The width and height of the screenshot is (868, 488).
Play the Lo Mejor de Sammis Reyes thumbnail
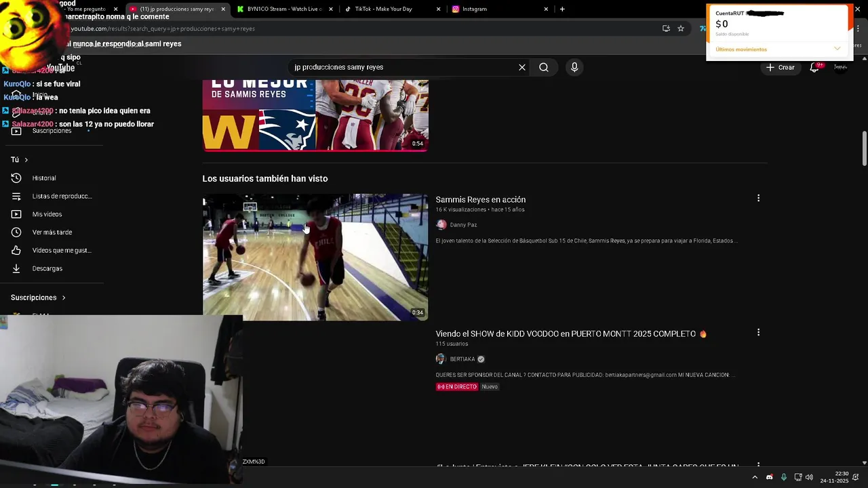click(x=315, y=115)
